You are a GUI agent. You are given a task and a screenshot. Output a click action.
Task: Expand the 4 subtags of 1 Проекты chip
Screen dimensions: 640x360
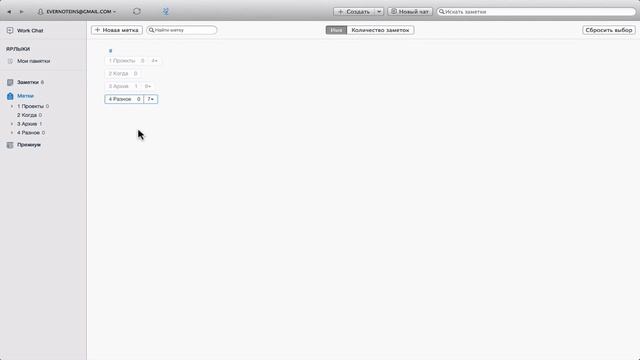click(x=154, y=61)
